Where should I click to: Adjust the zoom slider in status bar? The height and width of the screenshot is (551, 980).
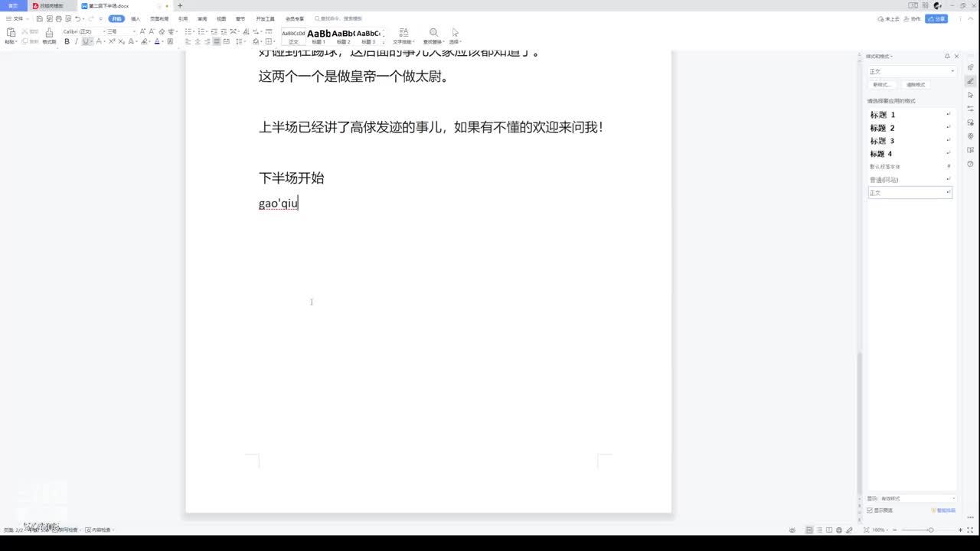pyautogui.click(x=929, y=530)
